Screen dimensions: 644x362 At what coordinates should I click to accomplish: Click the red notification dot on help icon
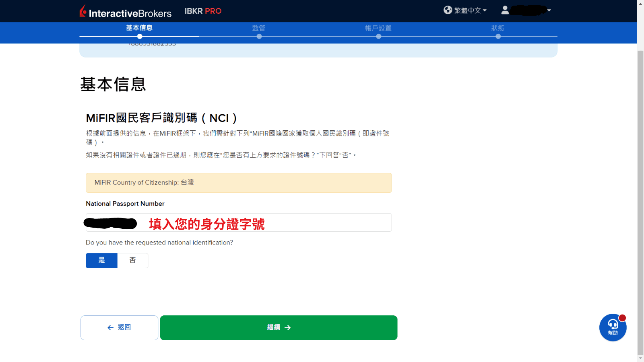pyautogui.click(x=622, y=317)
